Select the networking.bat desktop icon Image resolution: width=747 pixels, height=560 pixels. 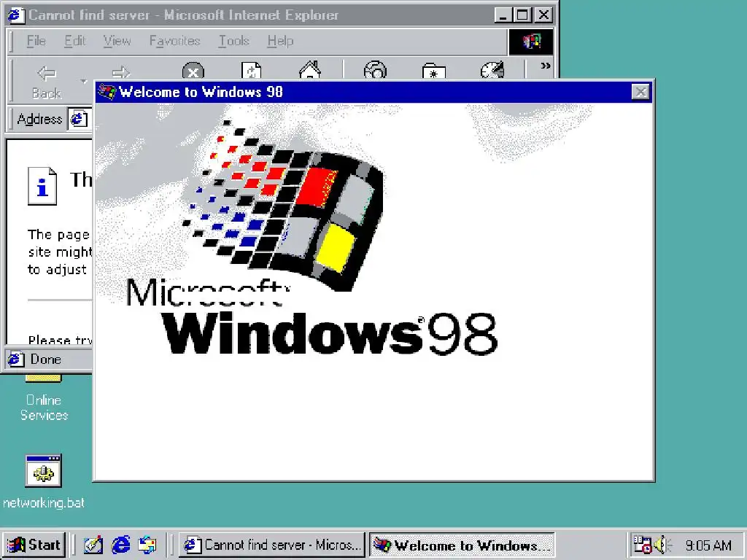click(x=43, y=481)
